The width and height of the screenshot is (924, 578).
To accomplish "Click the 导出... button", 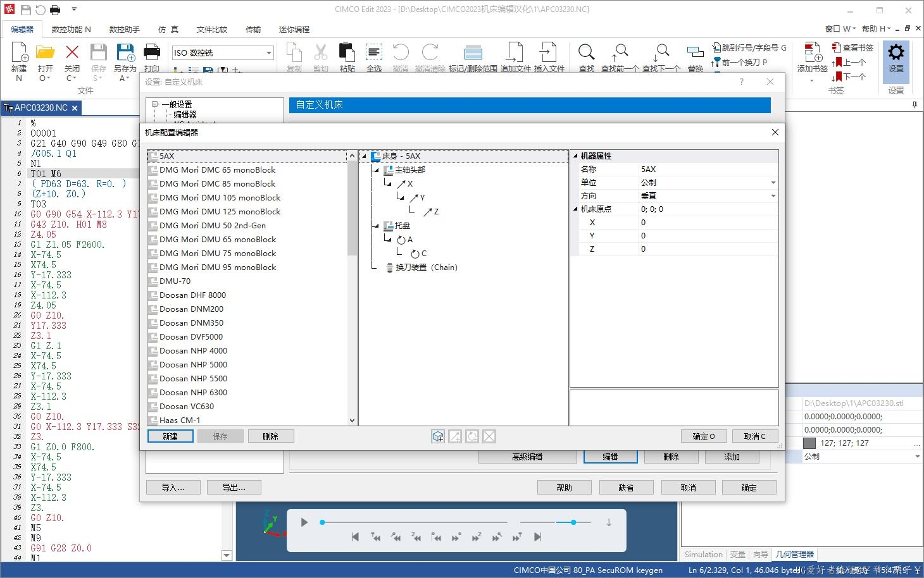I will (234, 488).
